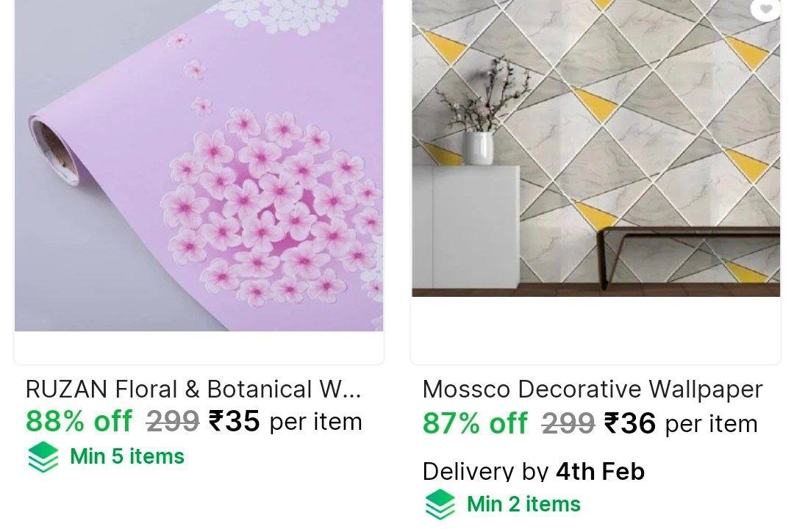Viewport: 794px width, 532px height.
Task: Open the geometric marble wallpaper image
Action: click(x=596, y=148)
